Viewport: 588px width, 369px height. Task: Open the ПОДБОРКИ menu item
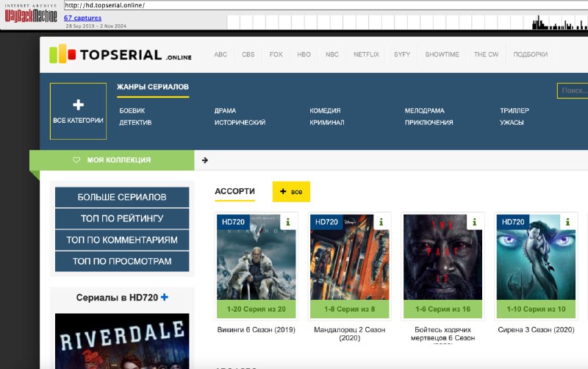point(531,54)
